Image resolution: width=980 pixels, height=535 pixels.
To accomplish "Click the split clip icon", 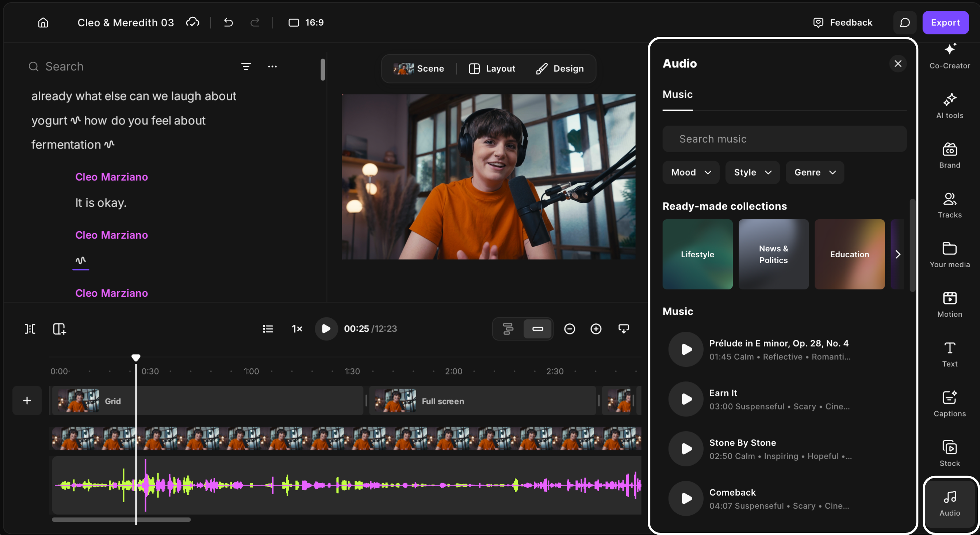I will click(30, 329).
